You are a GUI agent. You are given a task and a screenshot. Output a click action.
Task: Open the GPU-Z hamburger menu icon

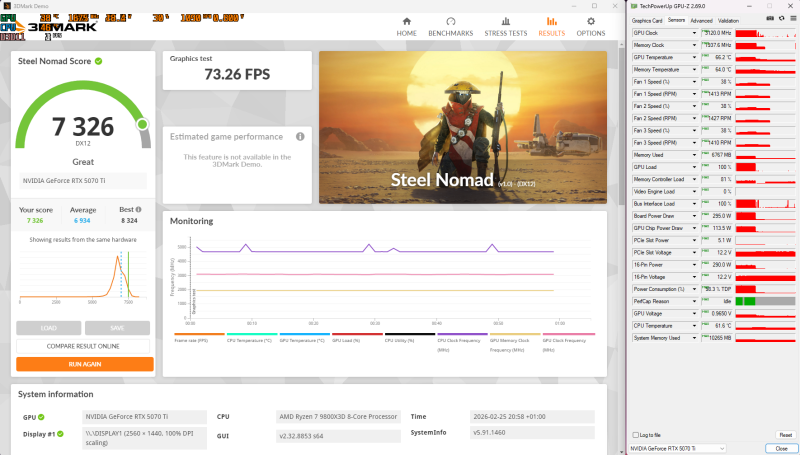[793, 18]
